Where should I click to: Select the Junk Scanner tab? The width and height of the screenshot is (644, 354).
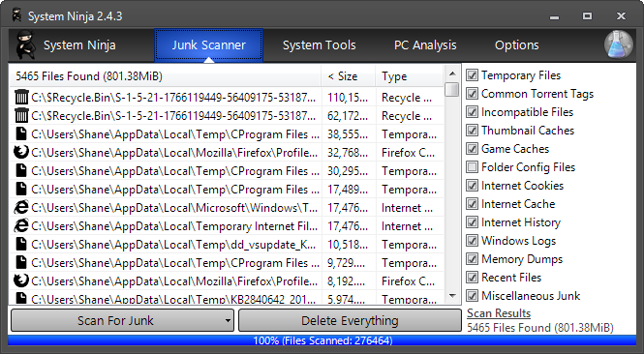[208, 45]
